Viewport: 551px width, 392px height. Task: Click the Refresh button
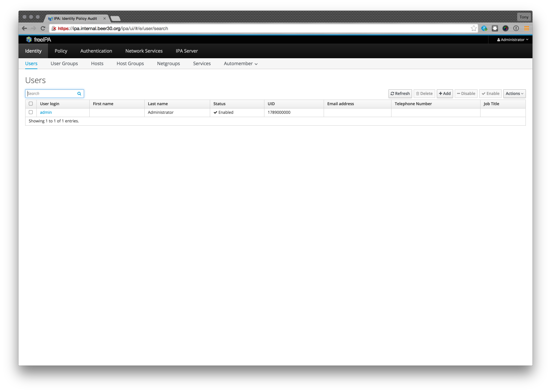(400, 94)
